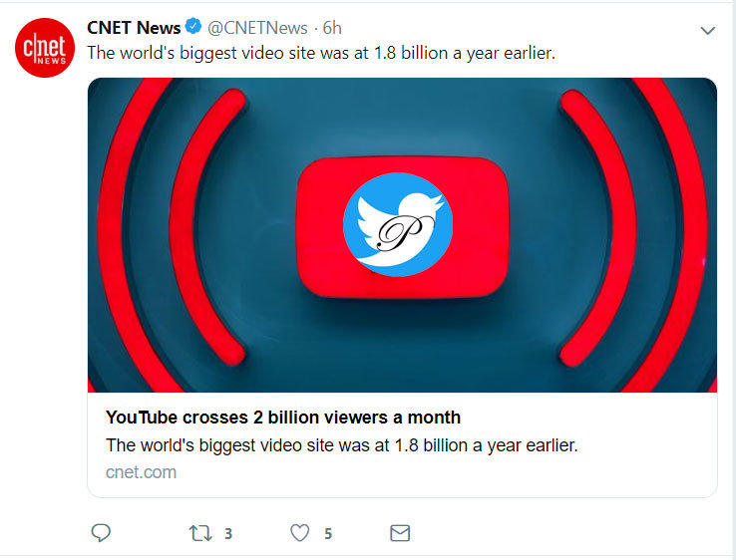Open the 'YouTube crosses 2 billion viewers' headline
Image resolution: width=736 pixels, height=560 pixels.
click(283, 418)
